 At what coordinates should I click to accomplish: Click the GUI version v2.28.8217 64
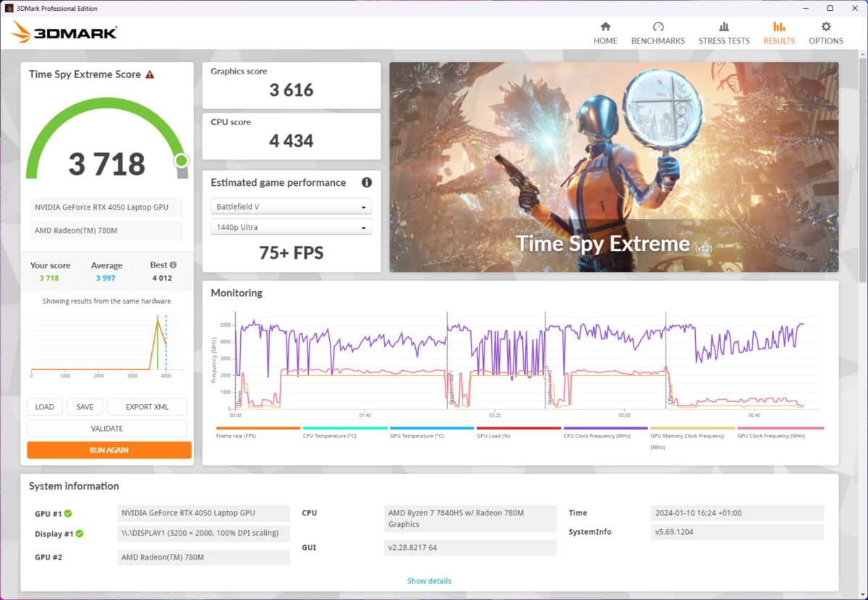point(471,548)
